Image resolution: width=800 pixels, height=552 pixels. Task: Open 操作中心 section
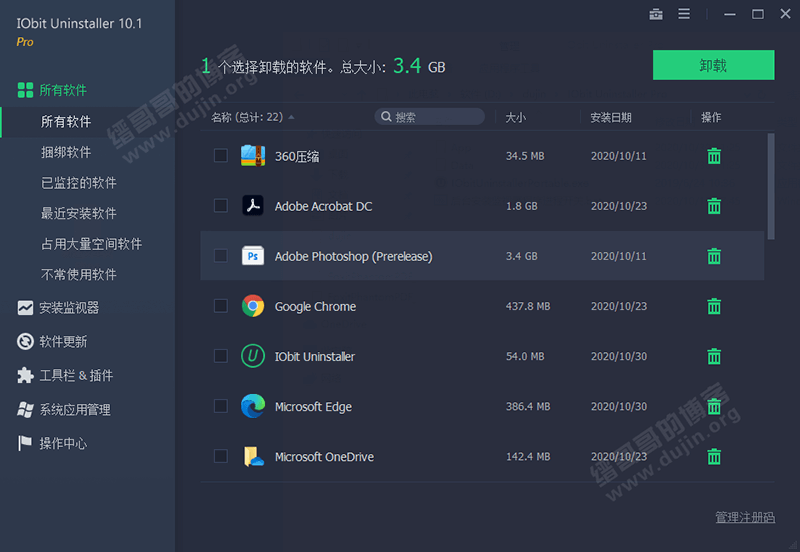52,443
